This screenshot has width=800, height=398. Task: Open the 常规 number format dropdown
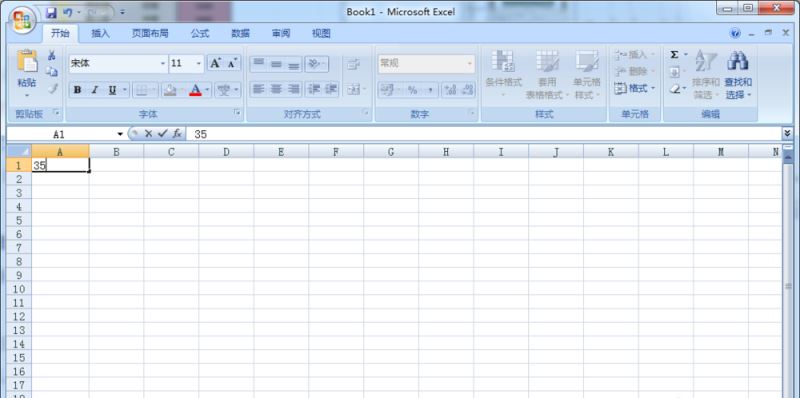click(x=469, y=63)
